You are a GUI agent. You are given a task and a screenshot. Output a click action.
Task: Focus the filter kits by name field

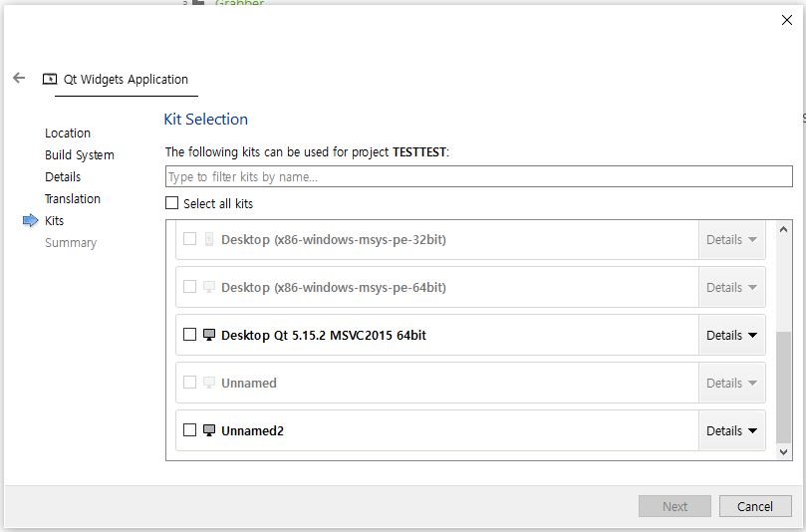(478, 177)
